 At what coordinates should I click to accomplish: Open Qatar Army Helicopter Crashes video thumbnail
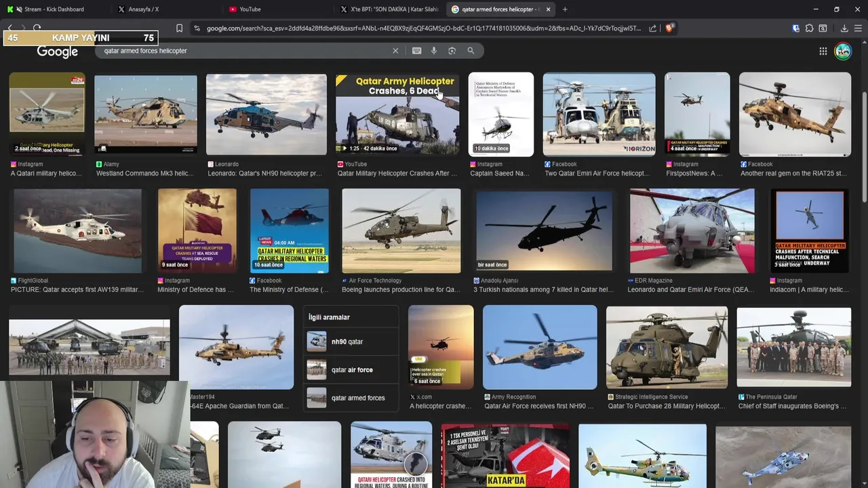coord(397,115)
